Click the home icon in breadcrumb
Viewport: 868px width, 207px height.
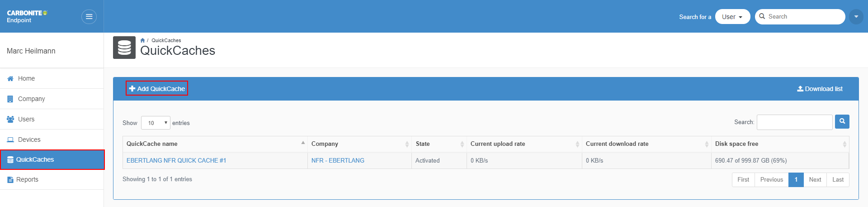[142, 40]
